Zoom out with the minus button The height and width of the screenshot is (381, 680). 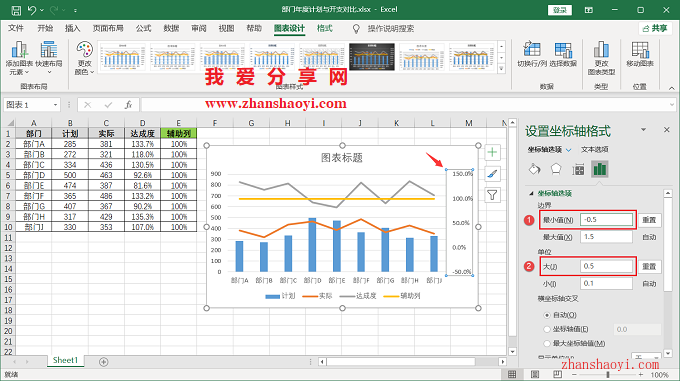point(574,374)
